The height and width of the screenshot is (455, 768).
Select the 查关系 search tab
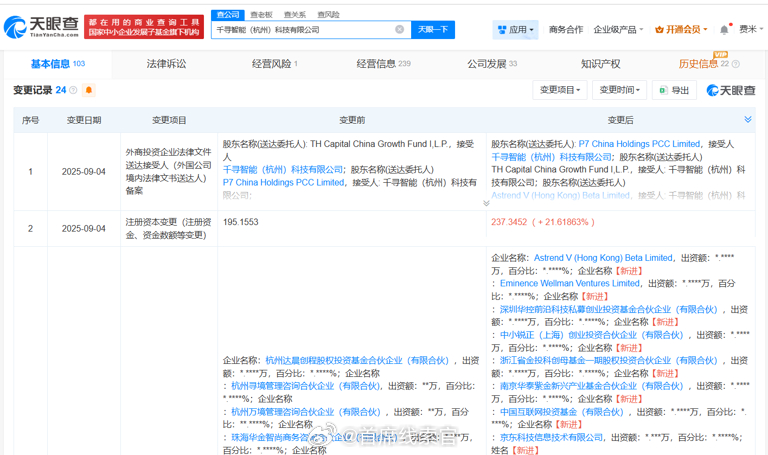(x=295, y=15)
